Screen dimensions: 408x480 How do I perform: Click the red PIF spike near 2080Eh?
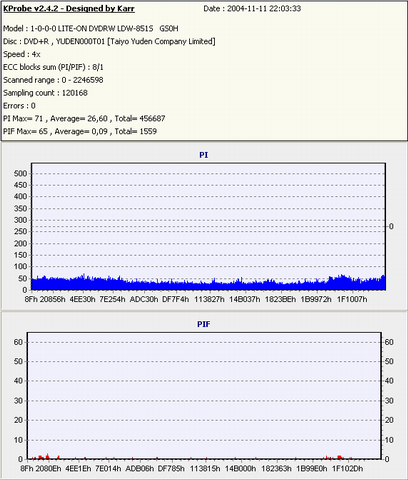[48, 456]
